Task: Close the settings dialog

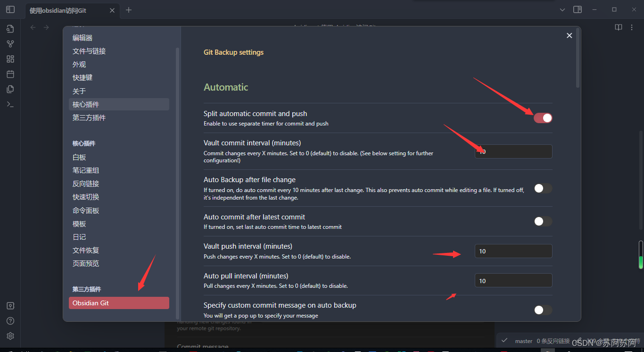Action: click(569, 35)
